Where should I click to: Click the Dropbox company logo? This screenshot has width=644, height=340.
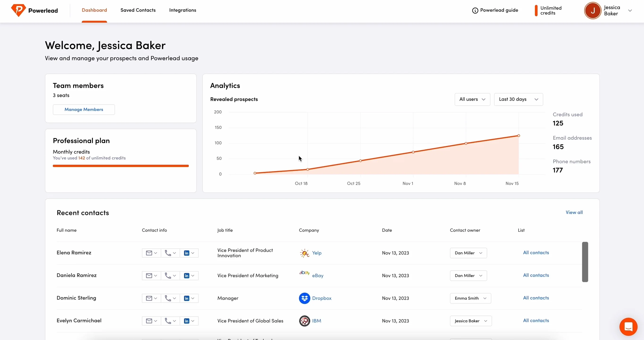[304, 298]
